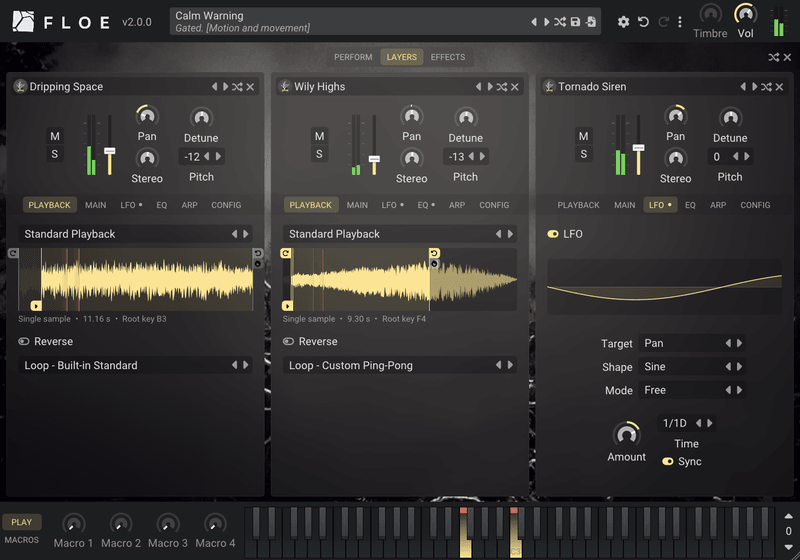
Task: Shuffle to a random preset in top bar
Action: coord(560,22)
